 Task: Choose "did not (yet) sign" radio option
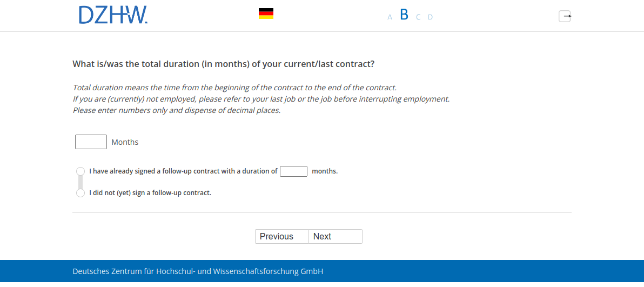coord(81,193)
